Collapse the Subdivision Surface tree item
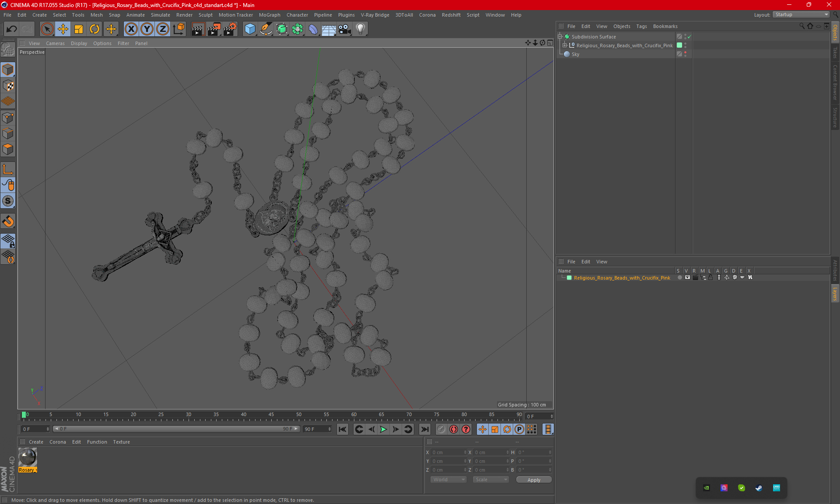 560,37
